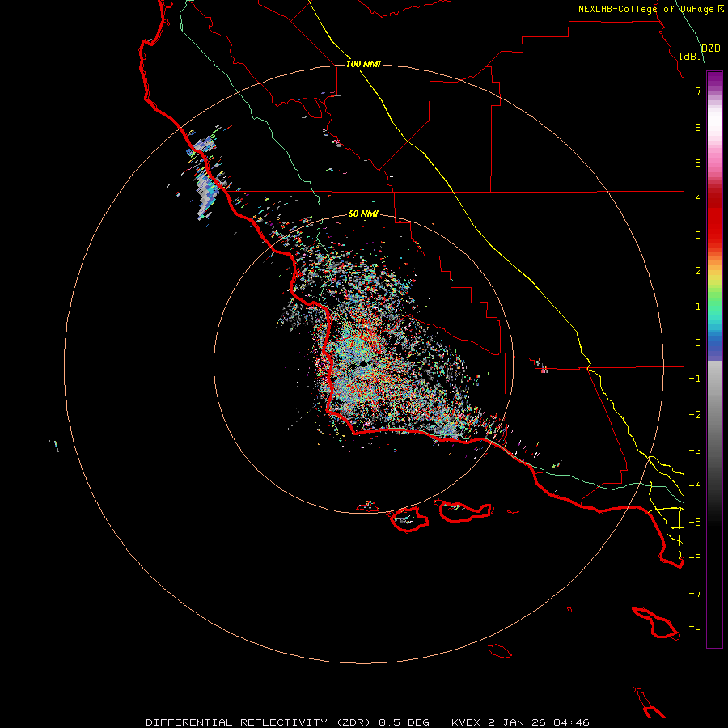Click the "7" value on the dB scale
The width and height of the screenshot is (728, 728).
click(698, 91)
